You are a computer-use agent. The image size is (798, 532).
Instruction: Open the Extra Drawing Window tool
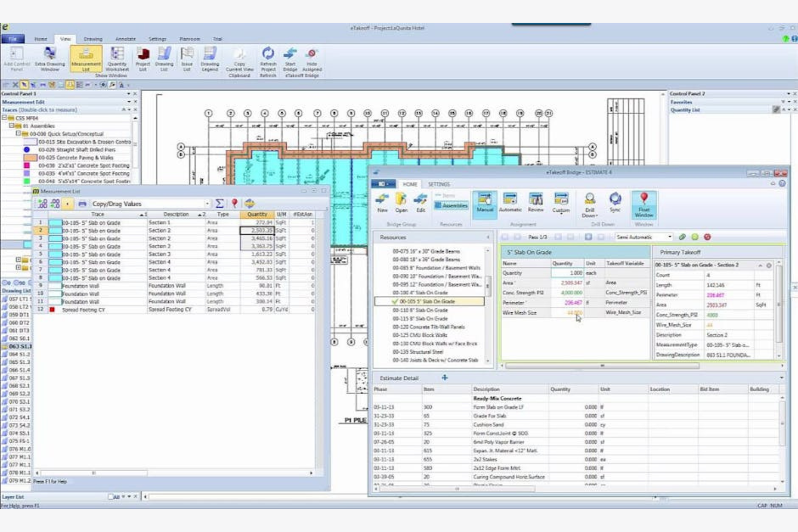pos(50,59)
